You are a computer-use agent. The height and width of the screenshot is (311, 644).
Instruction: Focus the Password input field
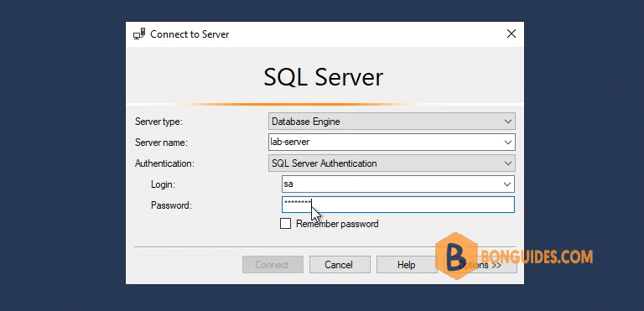click(398, 205)
